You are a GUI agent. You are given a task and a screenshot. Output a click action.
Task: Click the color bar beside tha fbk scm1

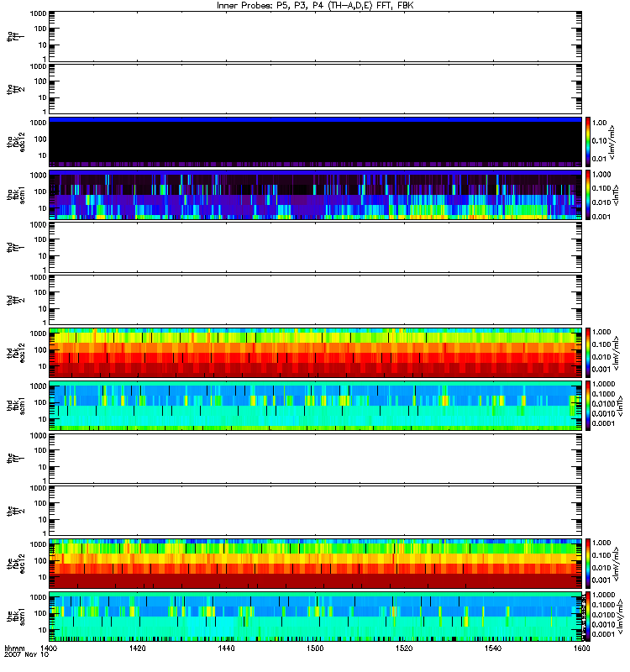click(588, 195)
